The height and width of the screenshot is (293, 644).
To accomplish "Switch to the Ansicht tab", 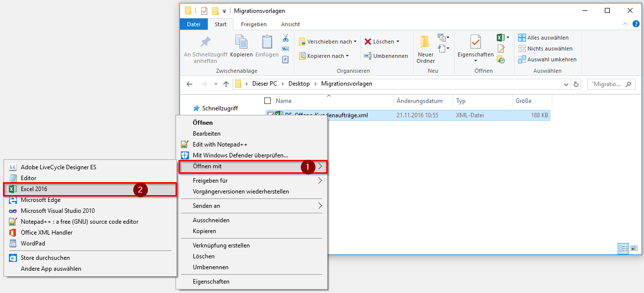I will (x=291, y=24).
